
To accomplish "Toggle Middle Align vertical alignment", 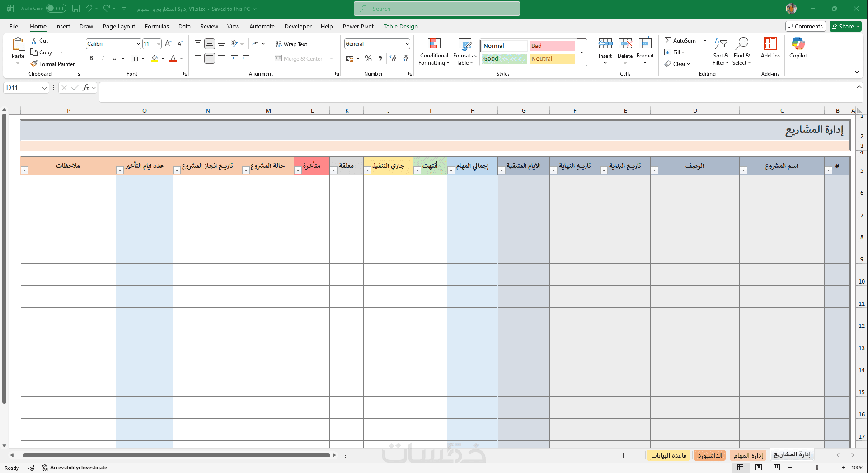I will point(210,44).
